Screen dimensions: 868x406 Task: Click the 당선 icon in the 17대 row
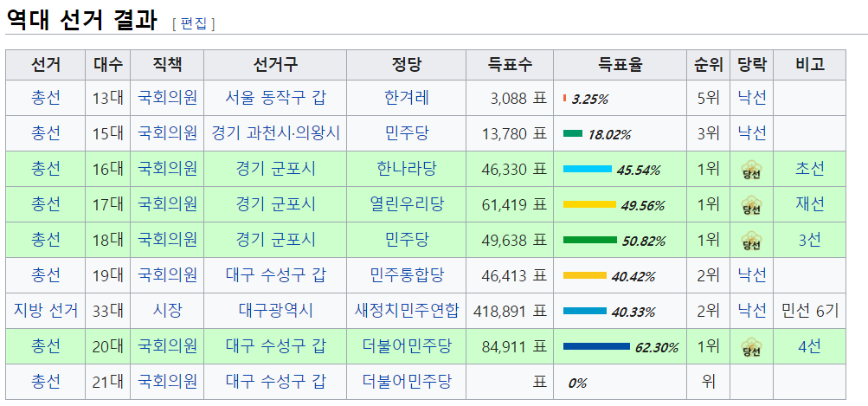tap(751, 206)
